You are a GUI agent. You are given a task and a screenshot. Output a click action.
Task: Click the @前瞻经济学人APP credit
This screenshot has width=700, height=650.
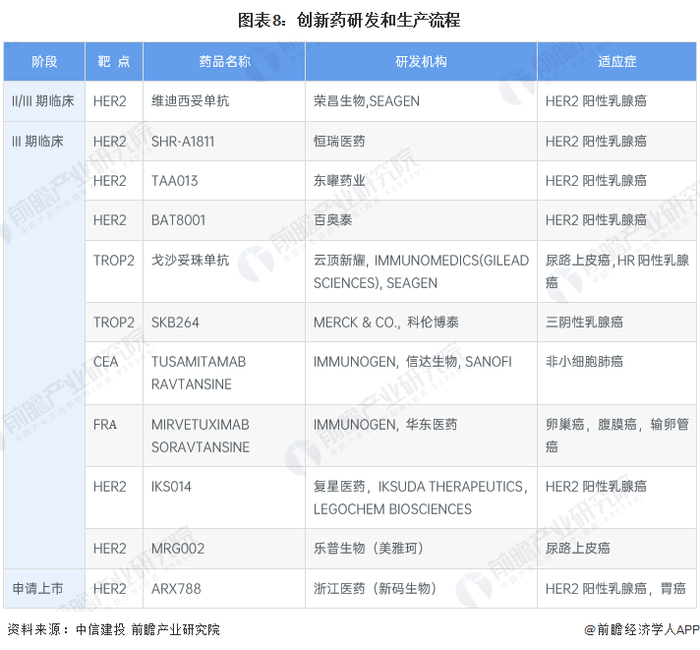642,630
